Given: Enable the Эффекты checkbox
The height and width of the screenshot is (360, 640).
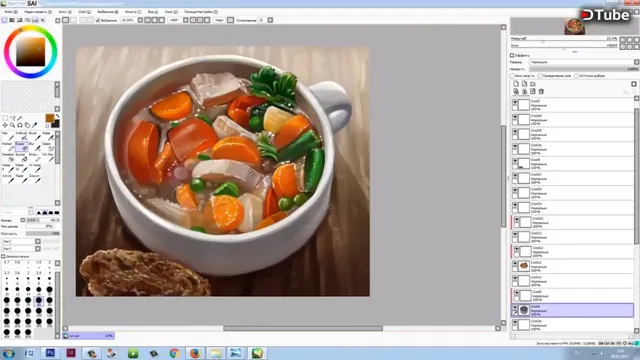Looking at the screenshot, I should pyautogui.click(x=512, y=55).
